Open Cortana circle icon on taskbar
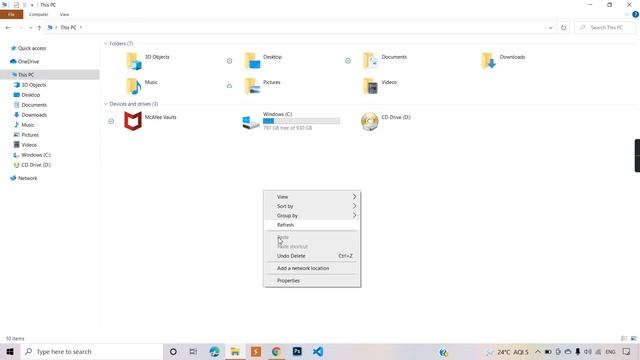This screenshot has height=360, width=640. (173, 351)
